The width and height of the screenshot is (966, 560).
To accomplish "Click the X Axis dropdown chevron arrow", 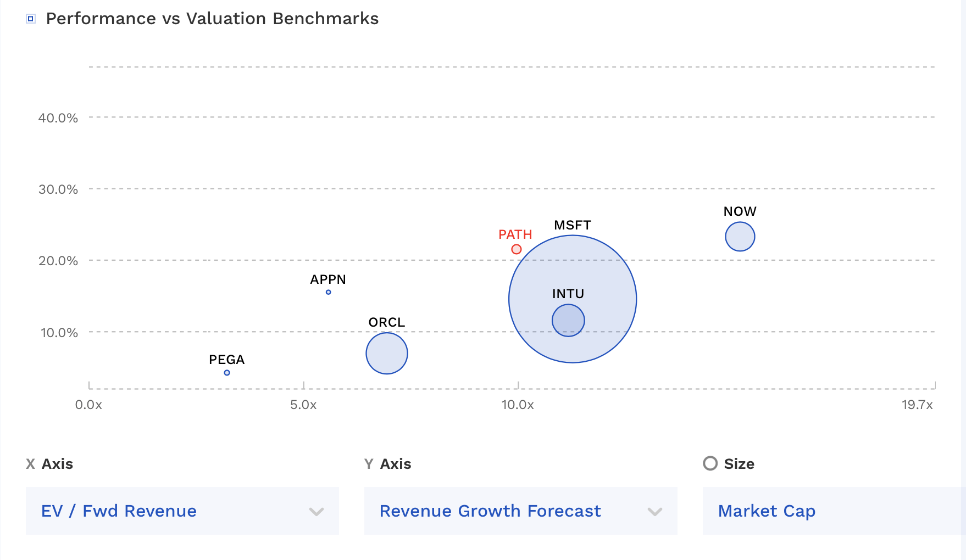I will [316, 512].
